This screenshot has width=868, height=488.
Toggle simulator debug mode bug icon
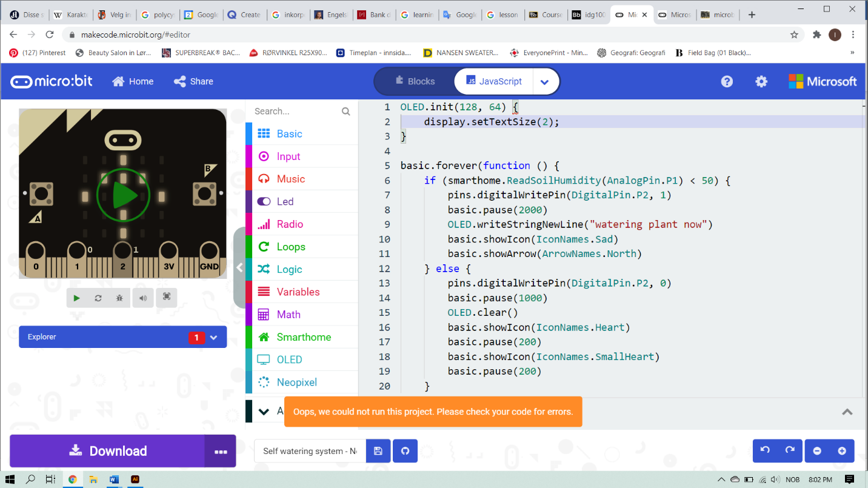click(120, 298)
